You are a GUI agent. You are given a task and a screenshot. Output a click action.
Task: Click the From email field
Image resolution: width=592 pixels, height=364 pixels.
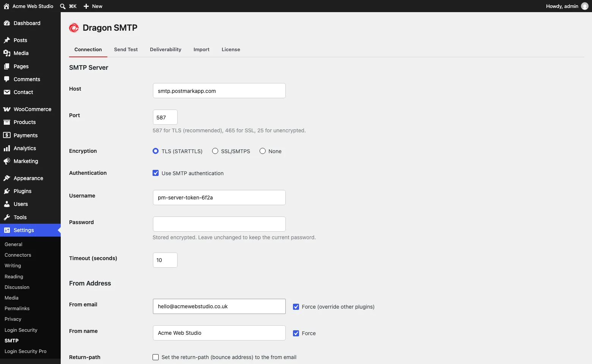coord(219,306)
